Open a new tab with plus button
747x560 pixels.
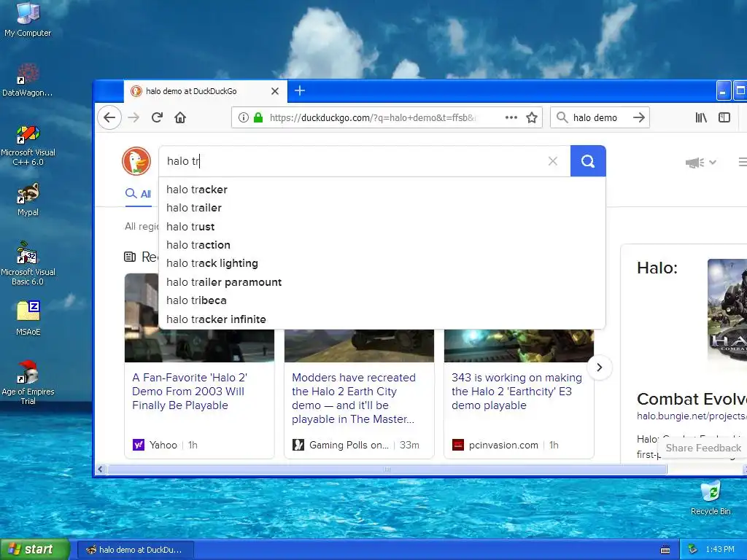[300, 90]
